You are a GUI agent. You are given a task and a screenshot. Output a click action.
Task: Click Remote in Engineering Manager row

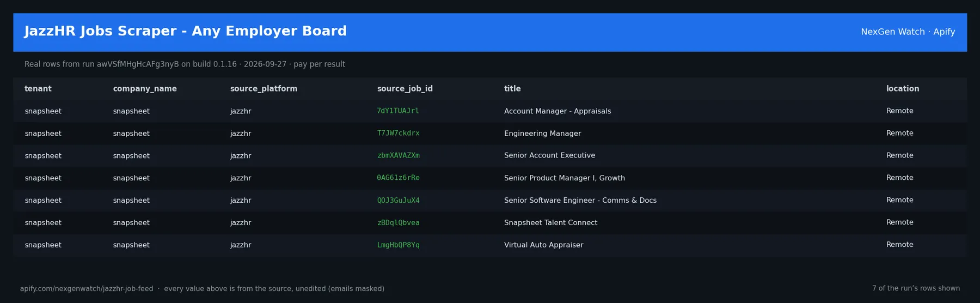click(900, 134)
